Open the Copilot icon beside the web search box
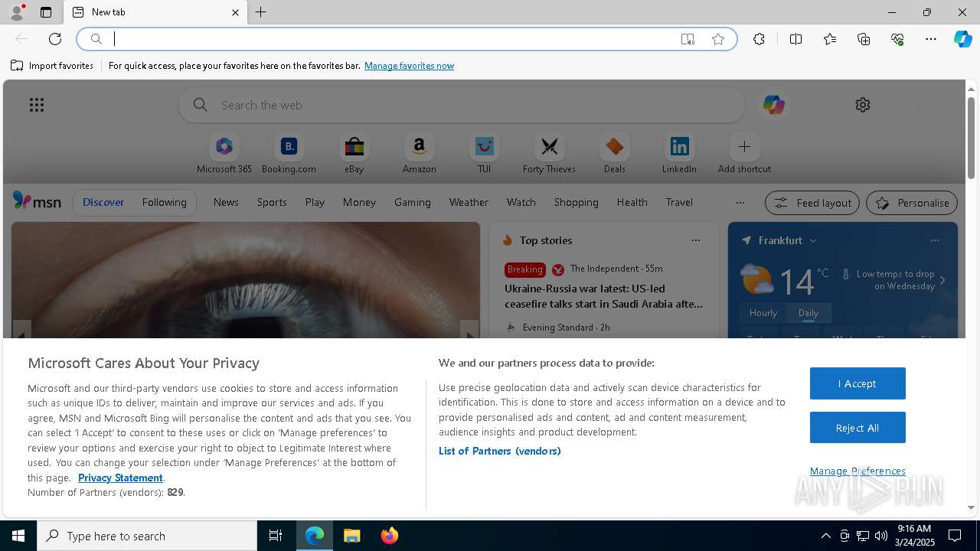 [x=773, y=105]
